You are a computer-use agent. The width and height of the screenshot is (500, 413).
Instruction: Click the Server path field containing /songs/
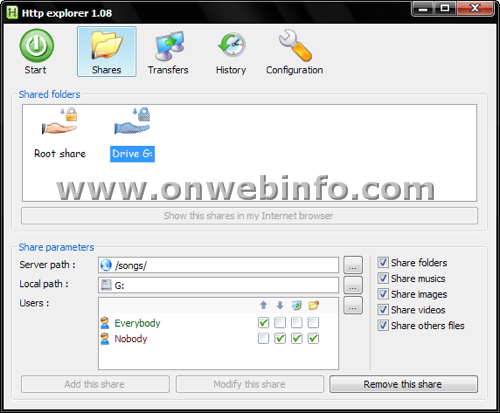pos(218,265)
